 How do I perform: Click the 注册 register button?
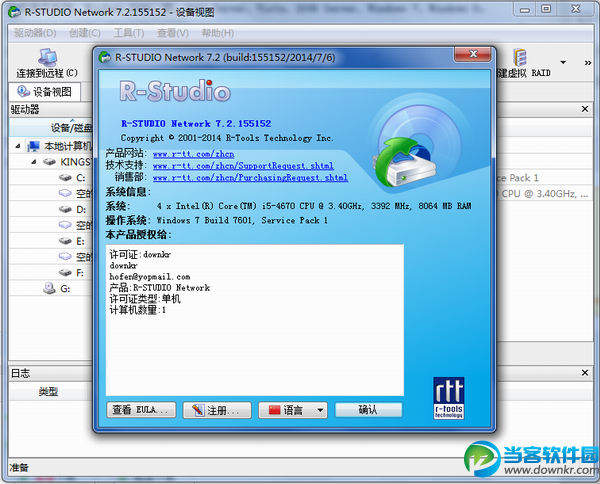pyautogui.click(x=217, y=410)
